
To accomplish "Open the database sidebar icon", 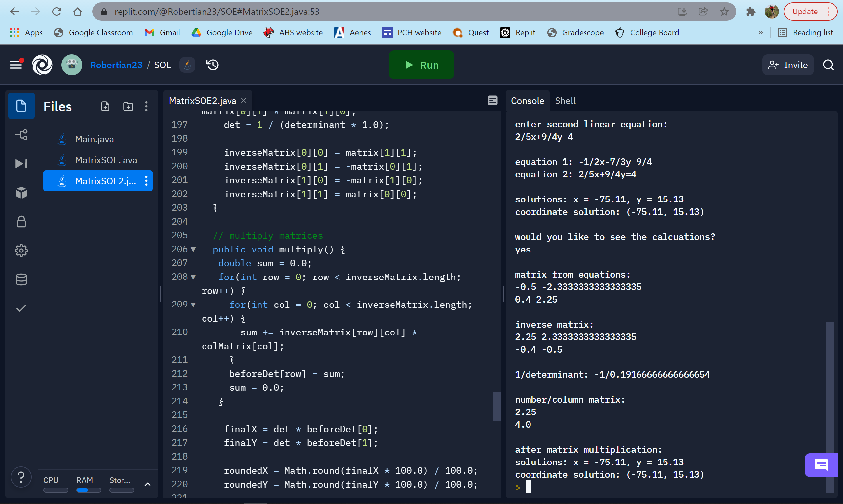I will click(21, 279).
